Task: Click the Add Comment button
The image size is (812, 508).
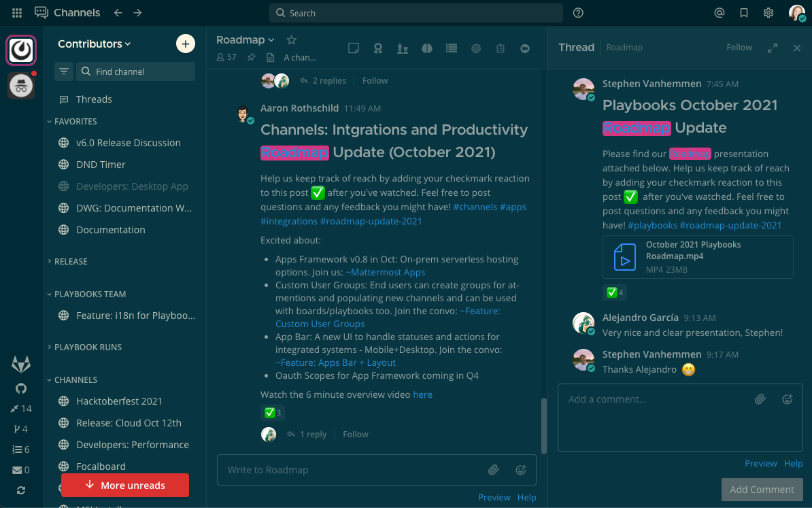Action: (x=762, y=489)
